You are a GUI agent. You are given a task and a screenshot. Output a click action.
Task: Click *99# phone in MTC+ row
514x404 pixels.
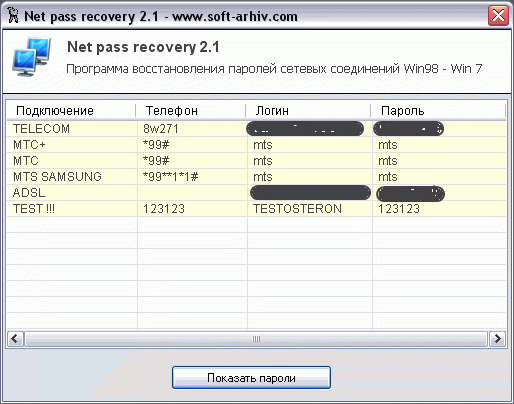(156, 145)
